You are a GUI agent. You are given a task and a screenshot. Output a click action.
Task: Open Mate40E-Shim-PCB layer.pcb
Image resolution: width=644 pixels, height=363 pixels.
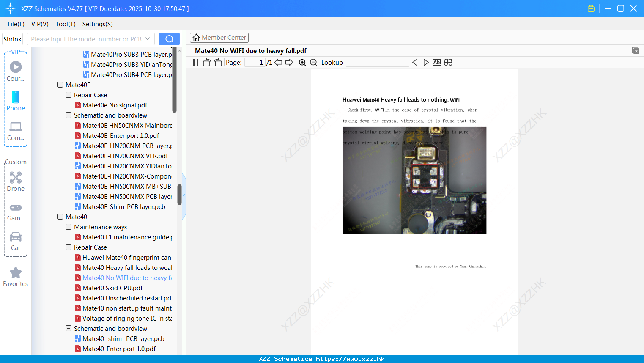pos(124,206)
